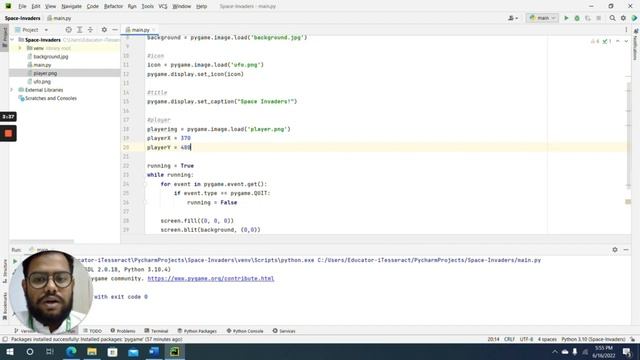Click the red stop recording button overlay
The image size is (640, 360).
click(x=8, y=133)
